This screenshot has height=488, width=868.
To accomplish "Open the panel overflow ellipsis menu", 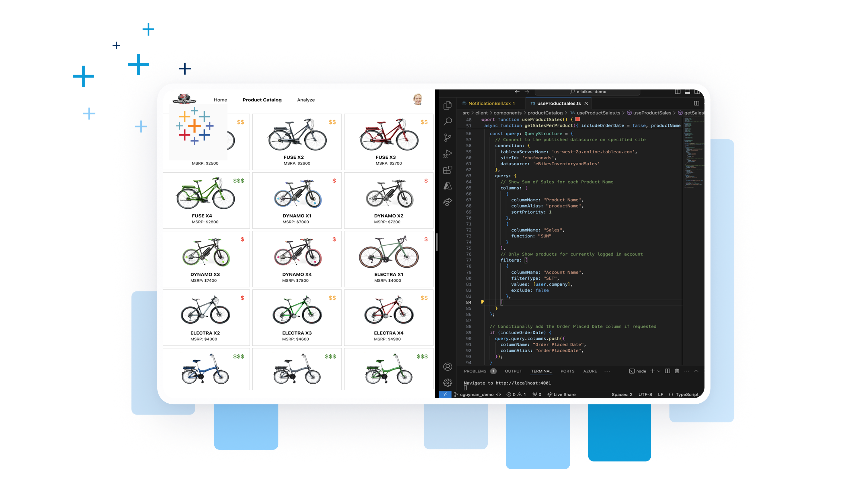I will pos(687,371).
